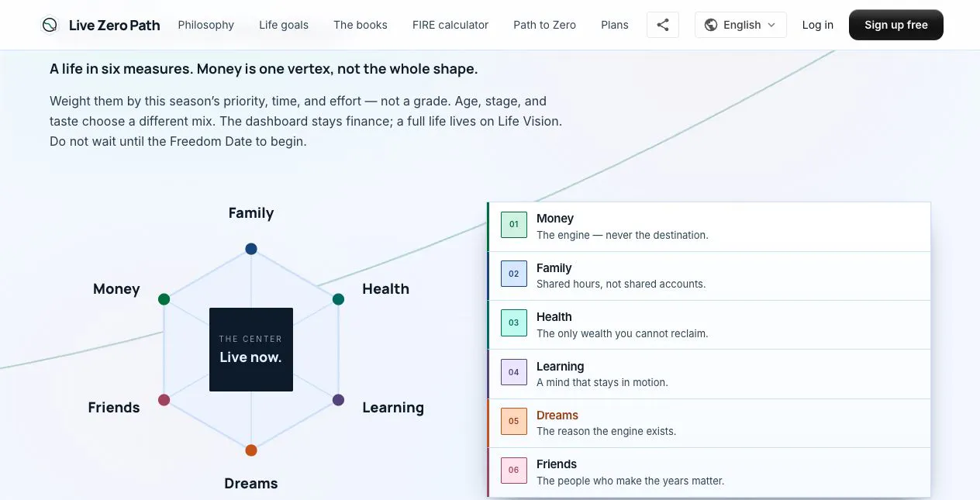Click the Live Zero Path logo icon
The width and height of the screenshot is (980, 500).
coord(50,25)
